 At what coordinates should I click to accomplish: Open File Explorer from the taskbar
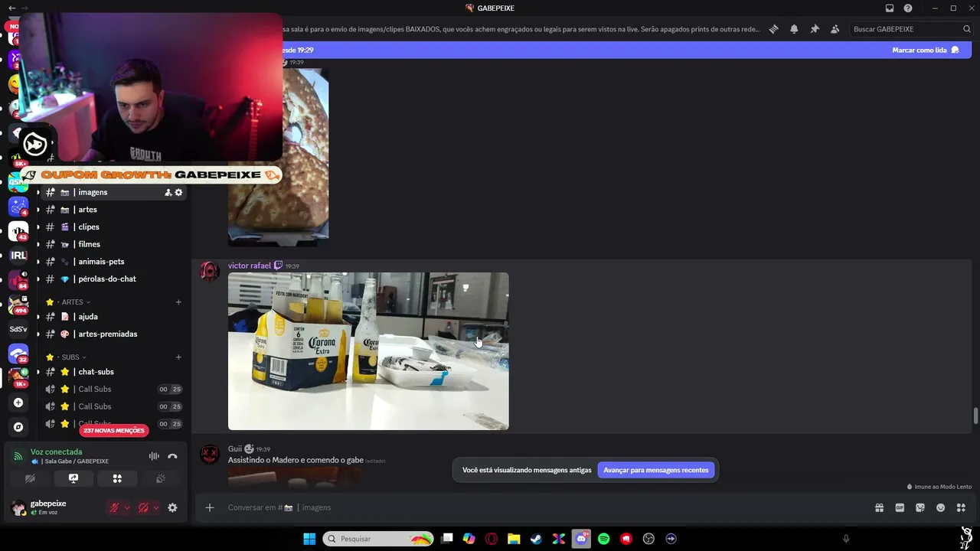click(514, 539)
